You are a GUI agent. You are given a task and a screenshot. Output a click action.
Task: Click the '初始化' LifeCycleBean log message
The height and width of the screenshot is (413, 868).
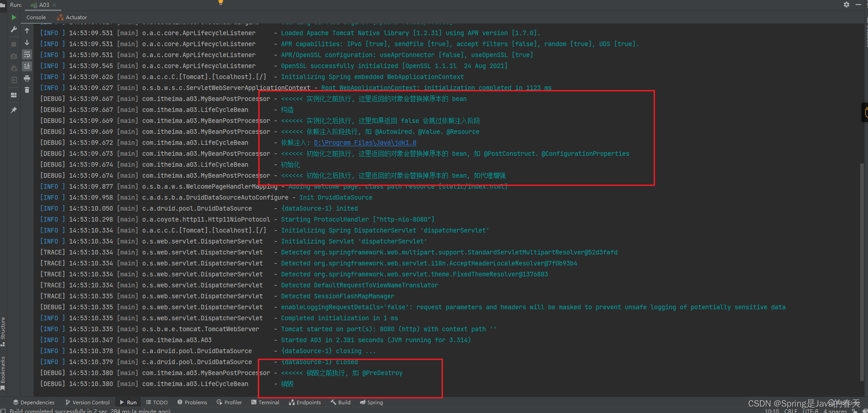[x=290, y=164]
